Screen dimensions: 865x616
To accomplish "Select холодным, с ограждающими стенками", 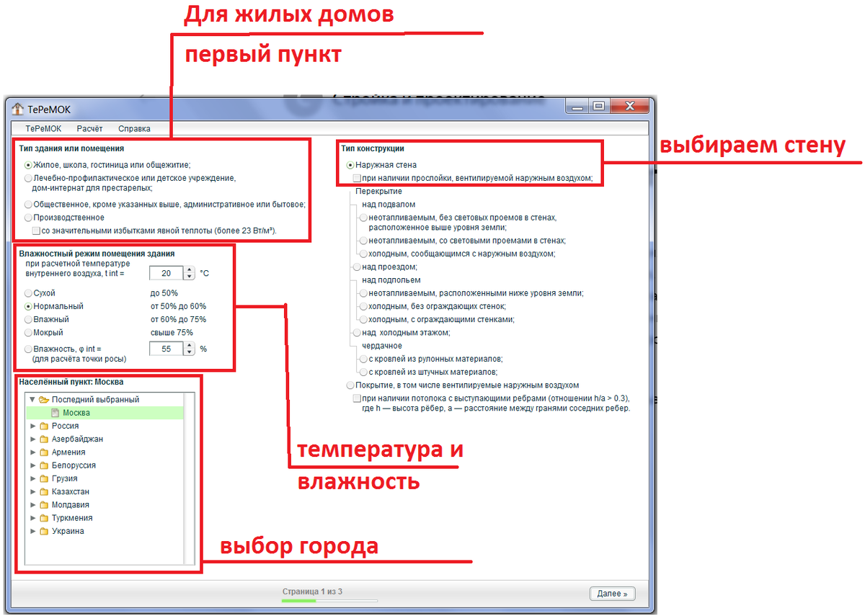I will (x=363, y=319).
